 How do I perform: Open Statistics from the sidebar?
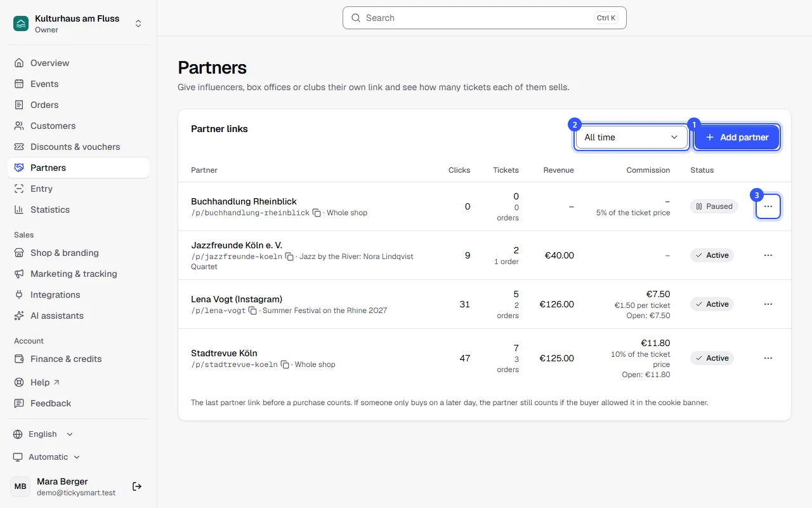[79, 210]
